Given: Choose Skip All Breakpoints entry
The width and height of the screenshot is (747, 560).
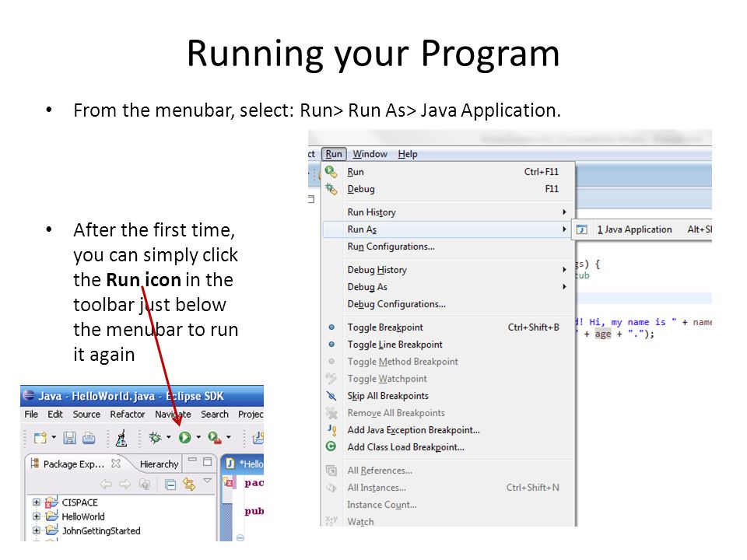Looking at the screenshot, I should [x=448, y=396].
